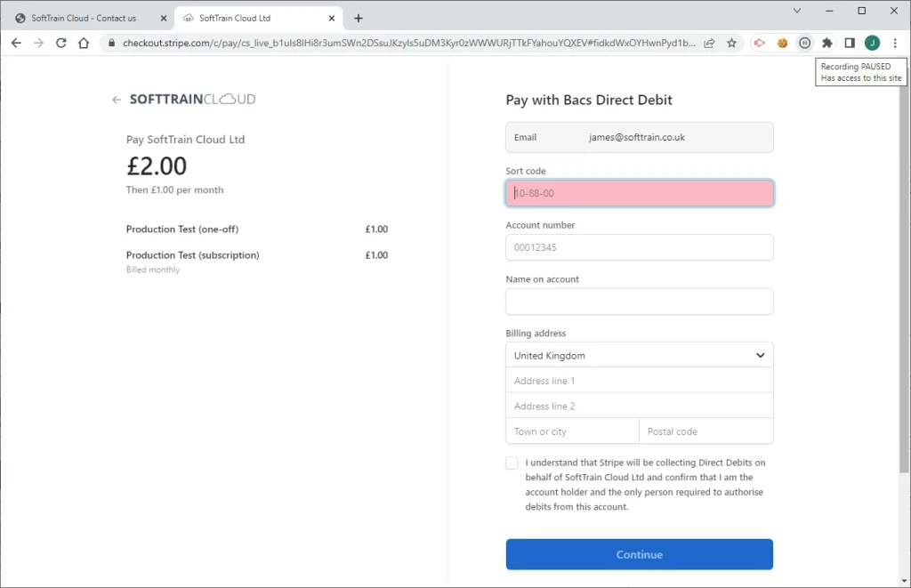The width and height of the screenshot is (911, 588).
Task: Open Chrome's side panel icon
Action: click(849, 42)
